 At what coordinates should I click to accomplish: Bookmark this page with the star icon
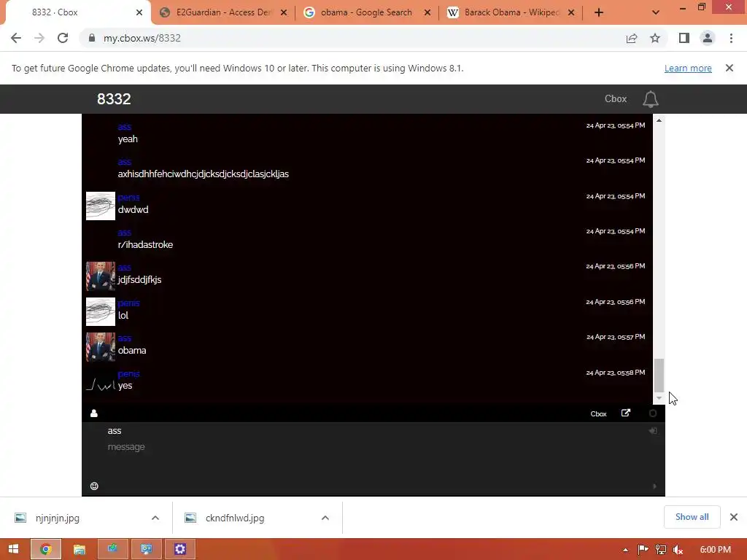pos(655,38)
